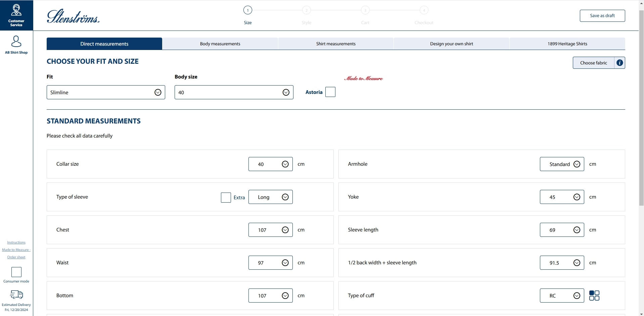Open the Sleeve length dropdown
The width and height of the screenshot is (644, 316).
pos(562,230)
